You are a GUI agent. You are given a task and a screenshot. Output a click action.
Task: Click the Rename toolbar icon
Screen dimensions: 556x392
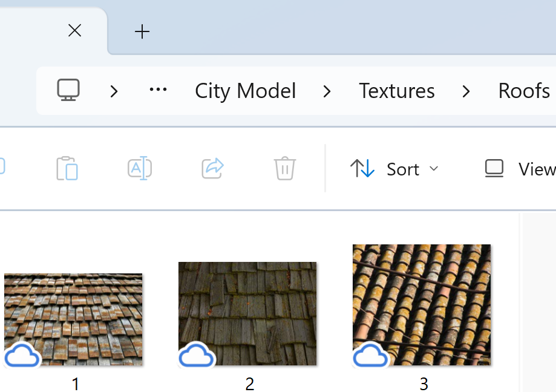pyautogui.click(x=140, y=168)
